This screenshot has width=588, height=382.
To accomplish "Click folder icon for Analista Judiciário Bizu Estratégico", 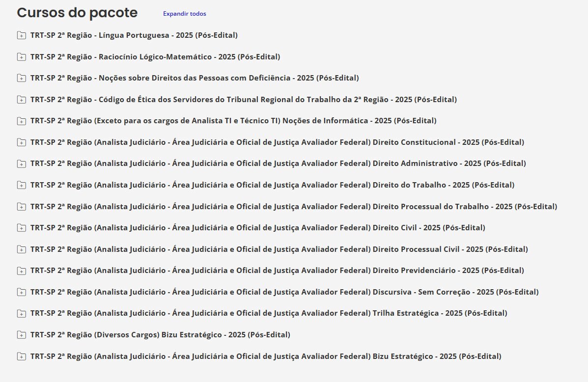I will point(21,356).
